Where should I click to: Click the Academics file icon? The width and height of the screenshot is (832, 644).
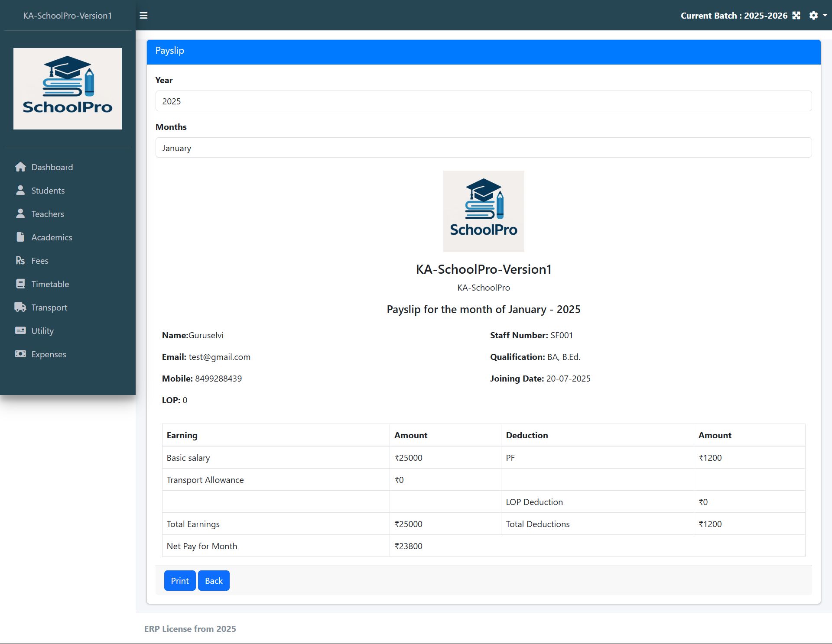click(20, 237)
